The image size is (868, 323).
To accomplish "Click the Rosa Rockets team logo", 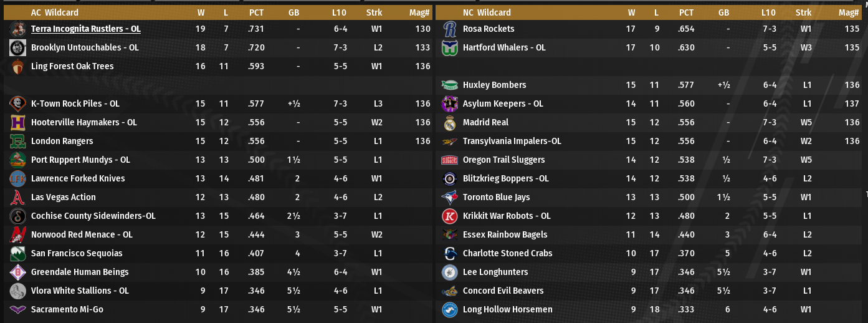I will point(449,29).
